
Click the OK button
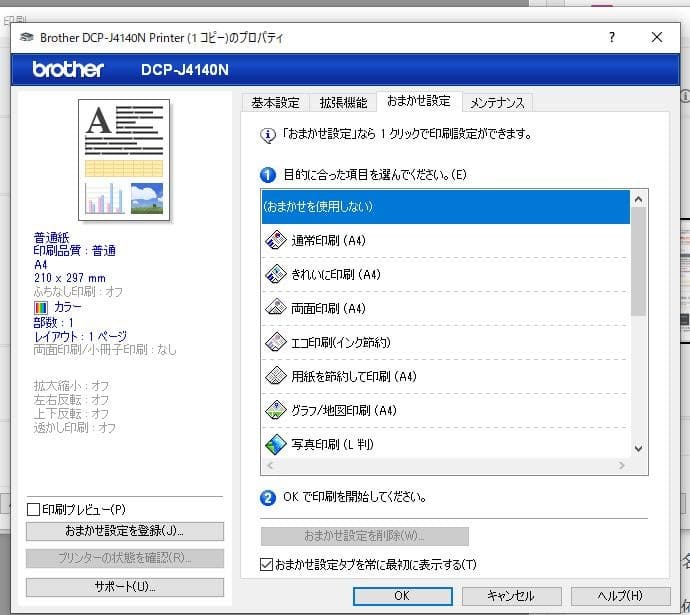tap(403, 596)
